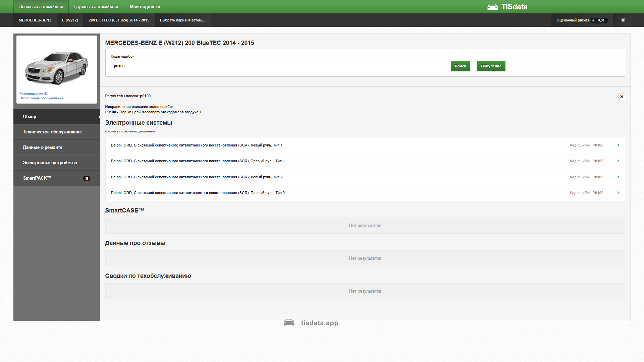The width and height of the screenshot is (644, 362).
Task: Click Код ошибки: P0100 in Правый руль Тип 2 row
Action: (586, 193)
